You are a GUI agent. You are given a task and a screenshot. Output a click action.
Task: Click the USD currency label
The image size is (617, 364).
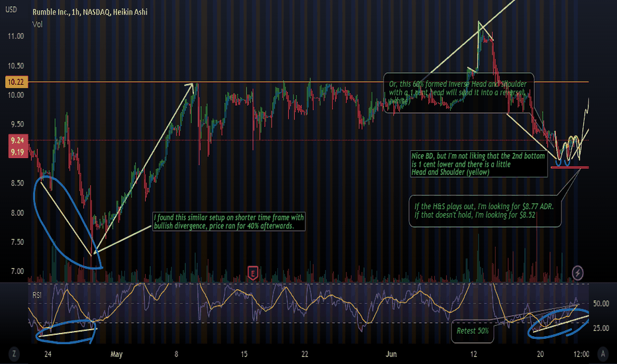11,9
